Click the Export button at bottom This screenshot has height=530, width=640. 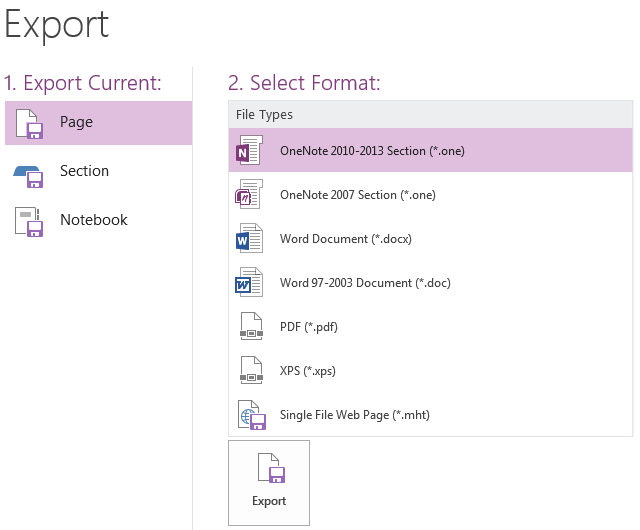269,483
